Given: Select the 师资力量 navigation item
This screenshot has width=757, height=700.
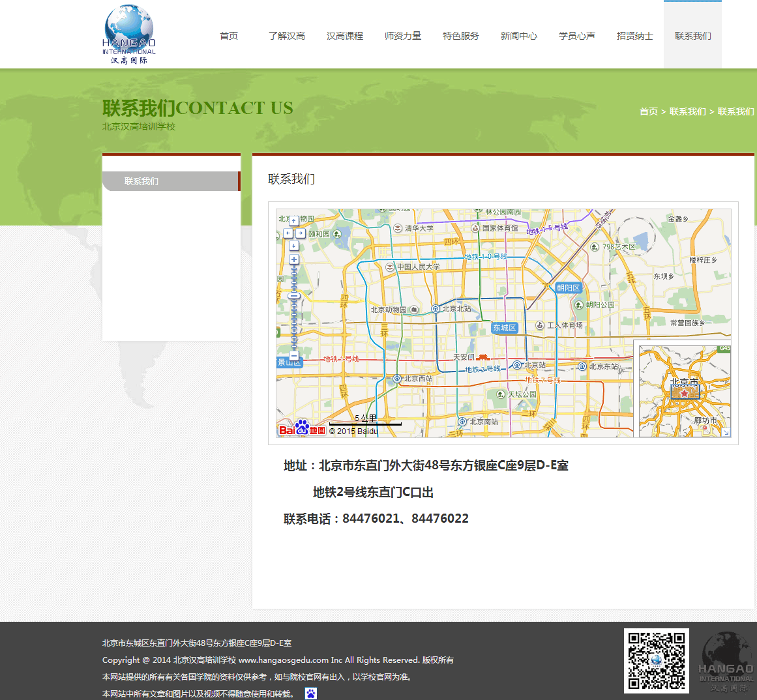Looking at the screenshot, I should [403, 36].
